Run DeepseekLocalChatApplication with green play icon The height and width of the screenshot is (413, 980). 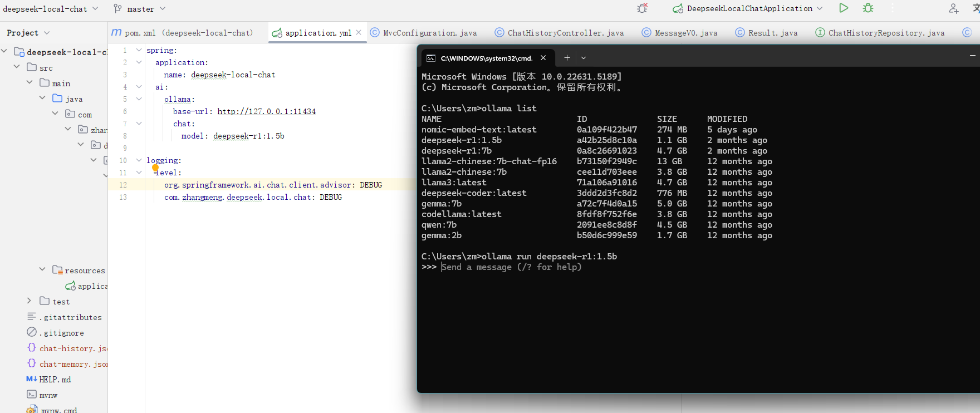tap(844, 8)
